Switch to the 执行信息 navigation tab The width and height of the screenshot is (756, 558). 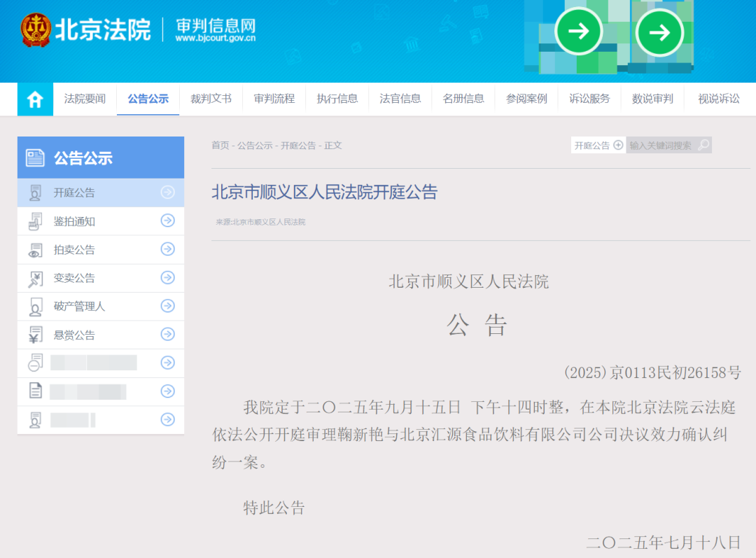337,99
